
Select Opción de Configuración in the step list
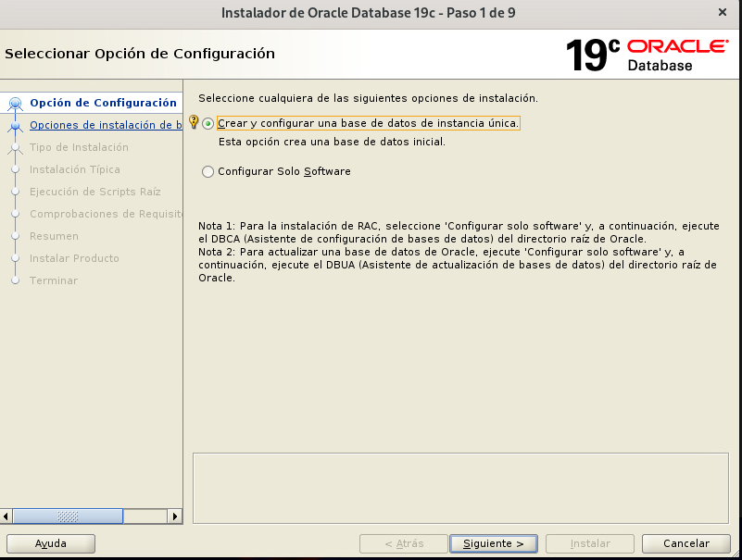tap(103, 103)
